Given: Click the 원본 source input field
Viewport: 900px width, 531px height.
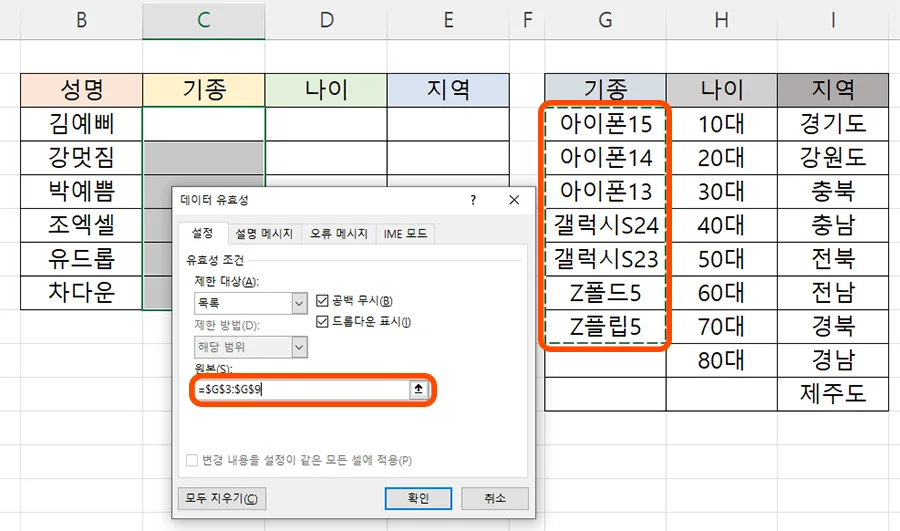Looking at the screenshot, I should tap(302, 390).
